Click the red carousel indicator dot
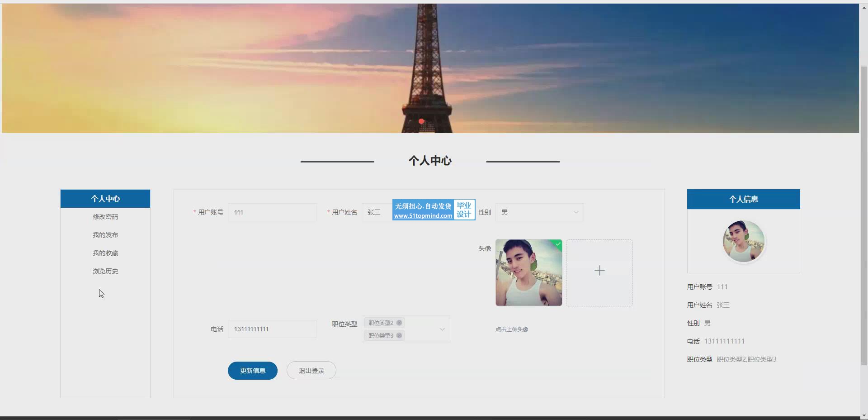Screen dimensions: 868x420 421,121
